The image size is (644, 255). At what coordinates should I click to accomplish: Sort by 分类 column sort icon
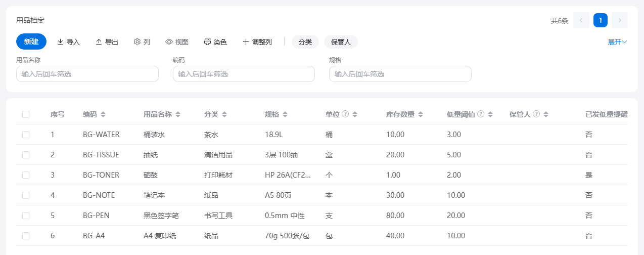(x=224, y=114)
